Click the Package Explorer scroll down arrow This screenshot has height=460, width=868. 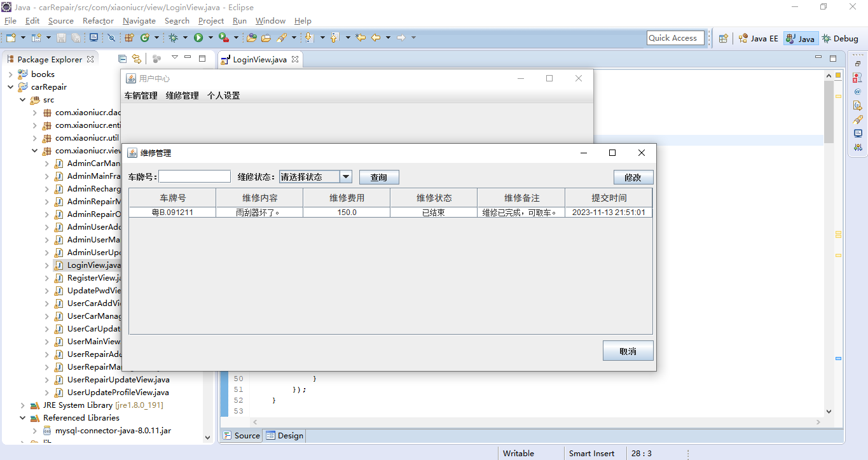coord(207,438)
